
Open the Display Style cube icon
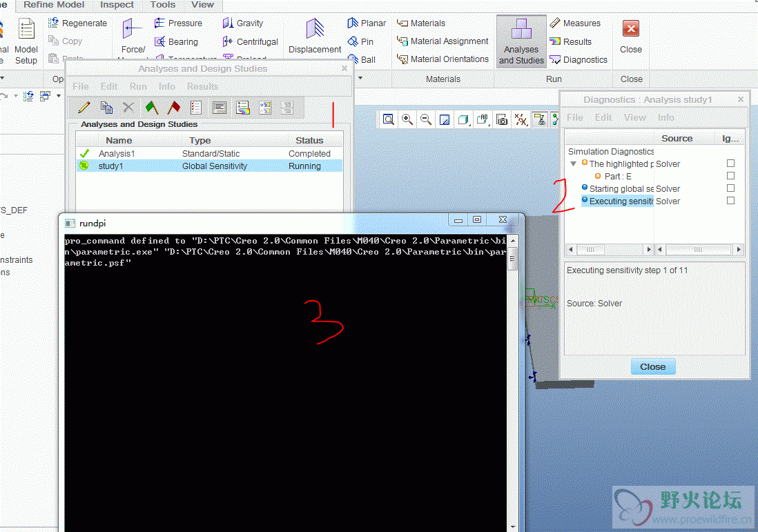point(463,119)
